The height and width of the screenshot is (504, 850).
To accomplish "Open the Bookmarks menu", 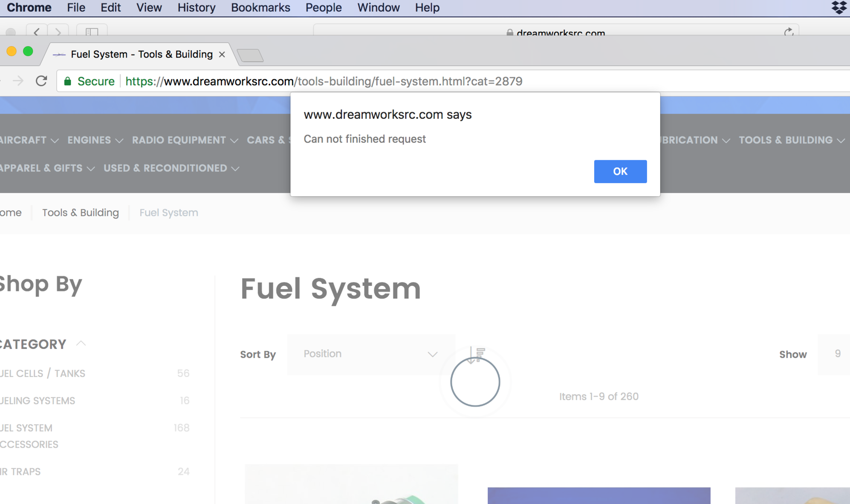I will tap(260, 7).
